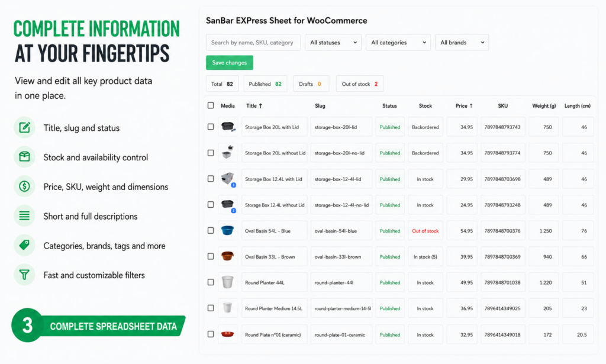Click the Stock column header
This screenshot has height=364, width=606.
(425, 105)
